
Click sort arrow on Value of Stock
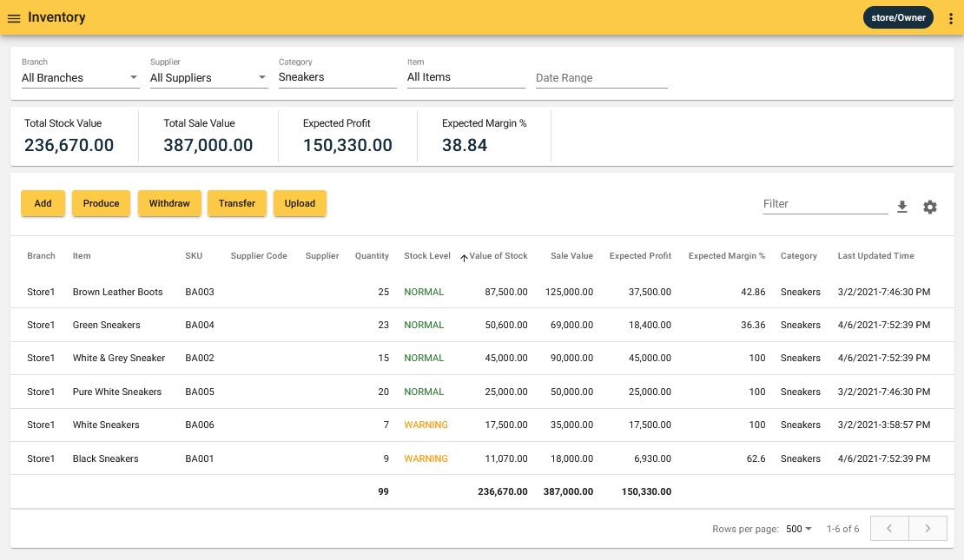[464, 257]
